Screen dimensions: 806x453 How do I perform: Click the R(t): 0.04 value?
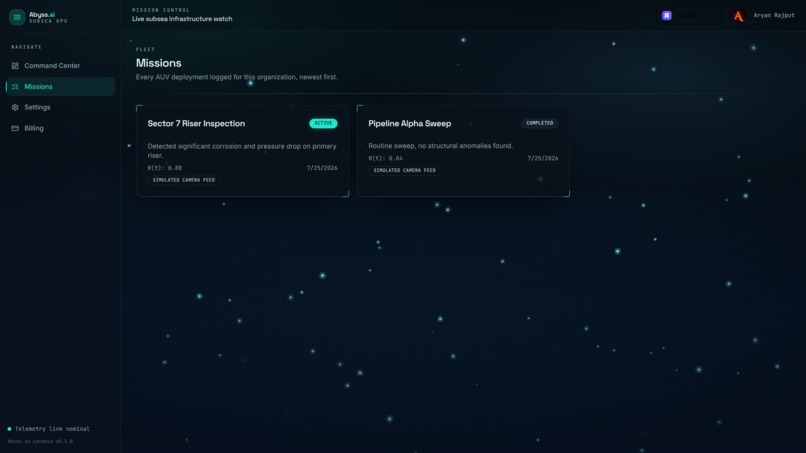[x=386, y=158]
